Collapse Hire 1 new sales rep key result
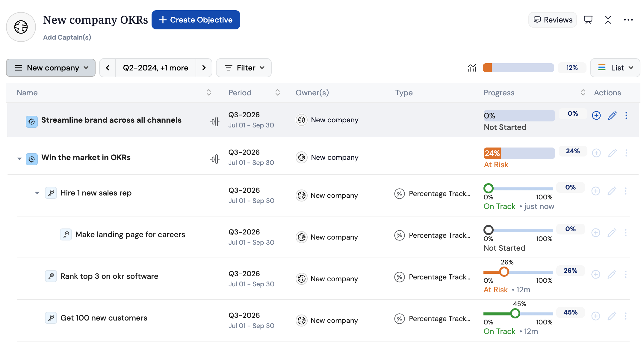 [37, 193]
